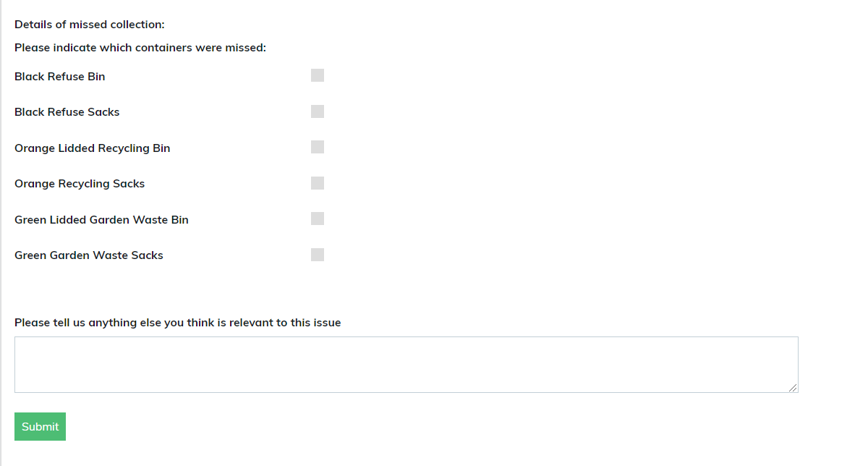Mark Green Lidded Garden Waste Bin checkbox
The width and height of the screenshot is (868, 466).
tap(318, 219)
